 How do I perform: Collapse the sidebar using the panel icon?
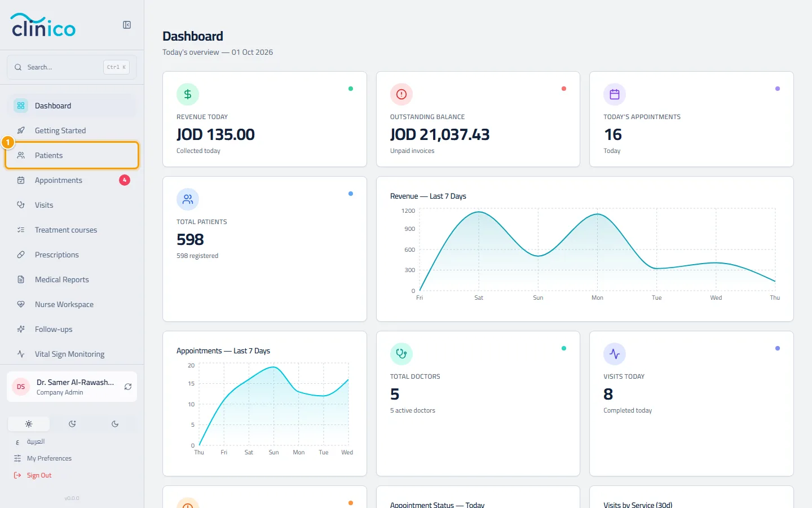(x=127, y=25)
